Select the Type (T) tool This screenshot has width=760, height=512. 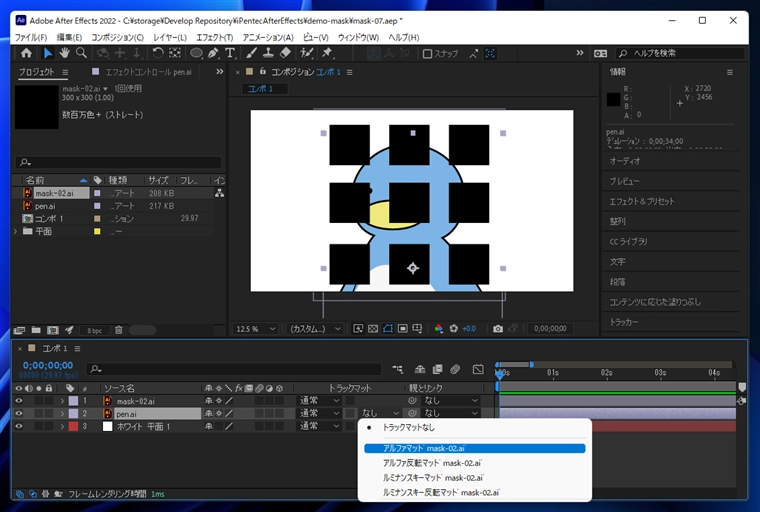230,53
